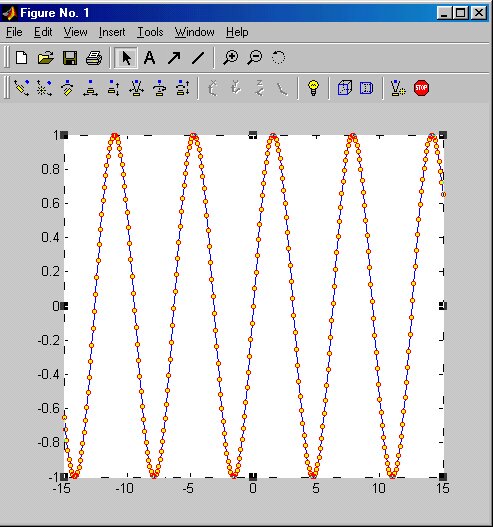Open the Help menu

(237, 32)
